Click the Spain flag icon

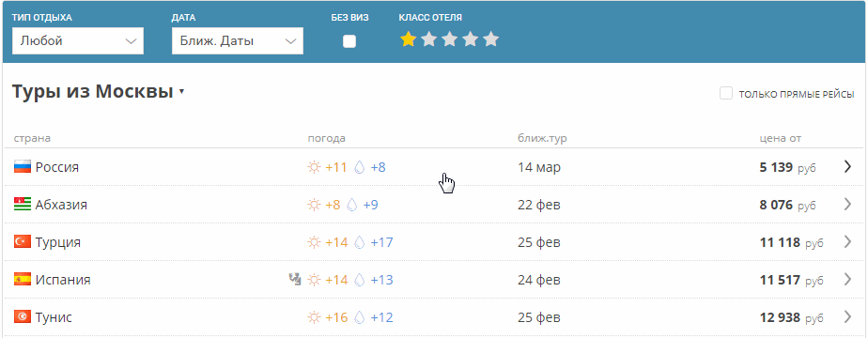tap(23, 280)
